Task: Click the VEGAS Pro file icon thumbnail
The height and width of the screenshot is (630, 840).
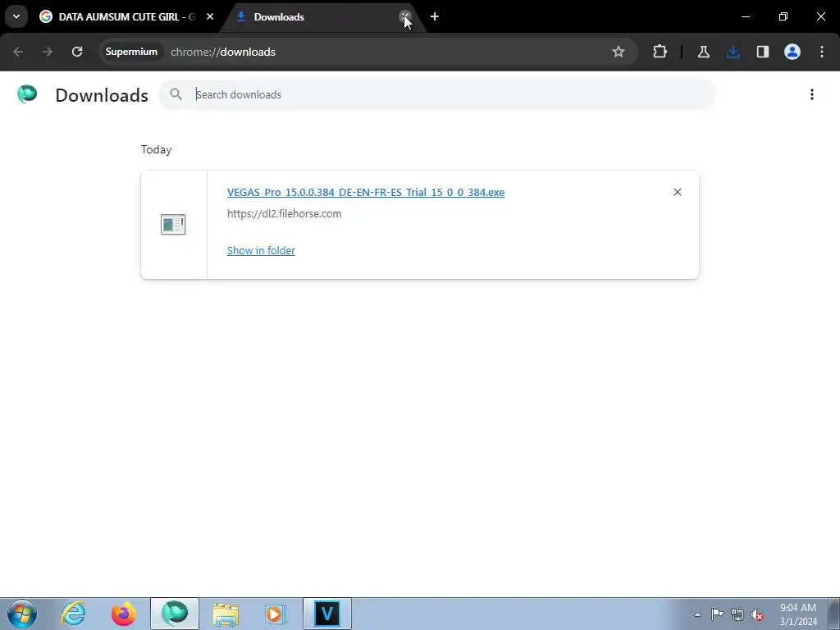Action: pyautogui.click(x=173, y=225)
